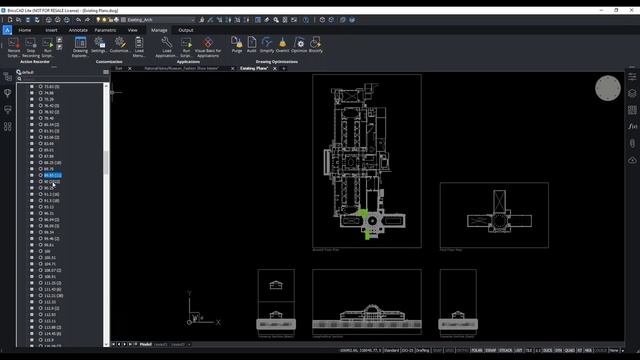Screen dimensions: 640x360
Task: Go to the first layout tab using arrow
Action: coord(113,344)
